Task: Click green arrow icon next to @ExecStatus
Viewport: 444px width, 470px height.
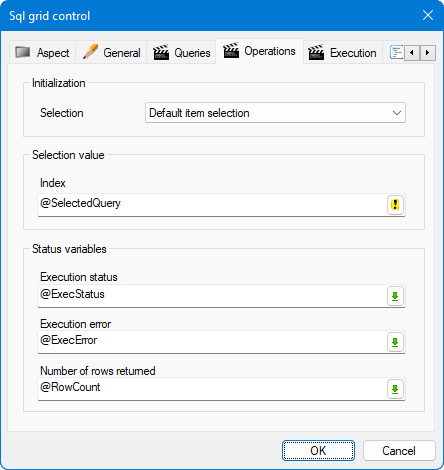Action: coord(395,296)
